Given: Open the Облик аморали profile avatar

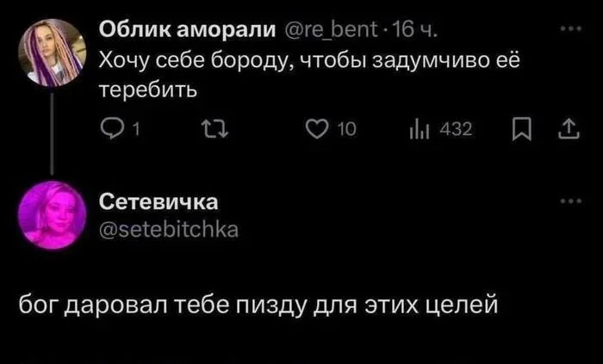Looking at the screenshot, I should tap(53, 53).
